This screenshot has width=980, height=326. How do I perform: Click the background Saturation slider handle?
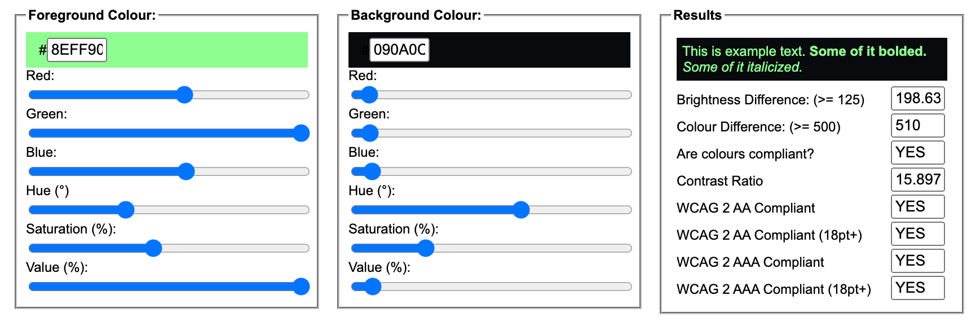click(426, 248)
